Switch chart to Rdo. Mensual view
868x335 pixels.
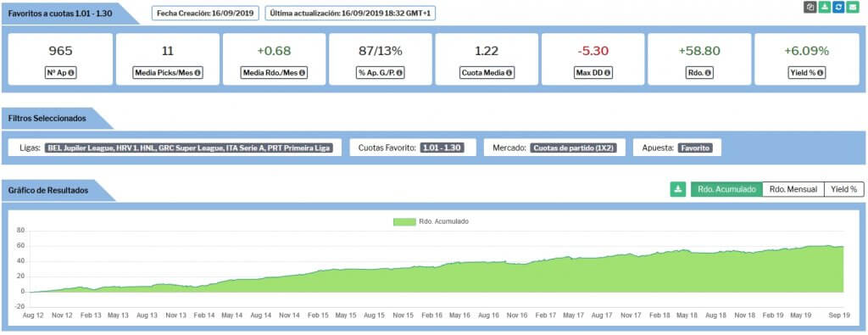coord(793,189)
